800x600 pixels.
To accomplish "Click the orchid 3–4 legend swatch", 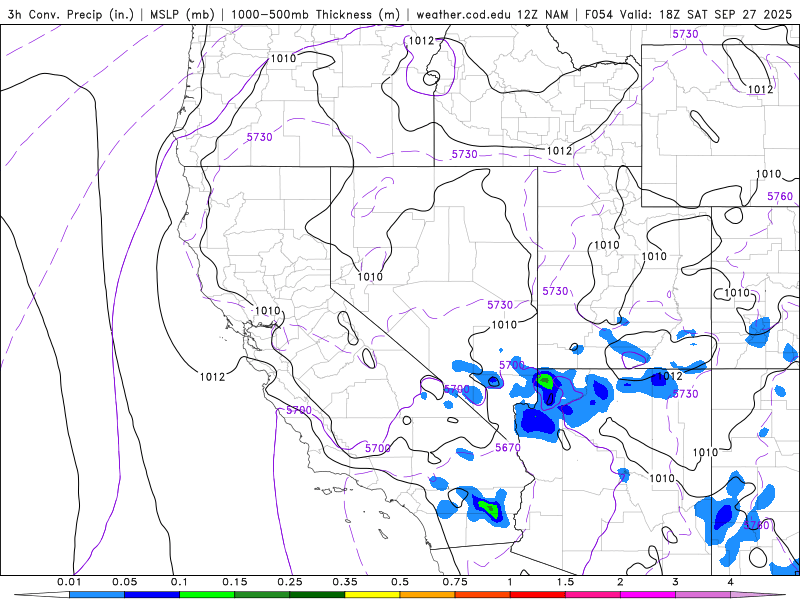I will click(703, 594).
